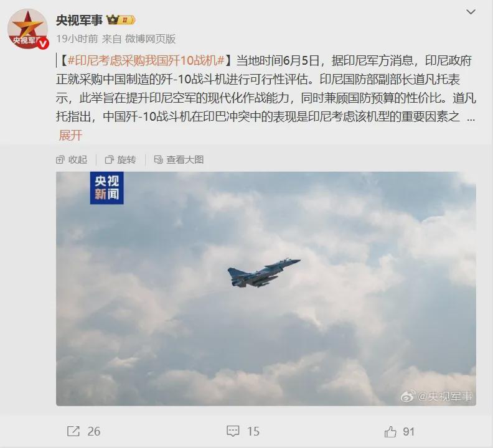Click the repost count 26

(94, 431)
